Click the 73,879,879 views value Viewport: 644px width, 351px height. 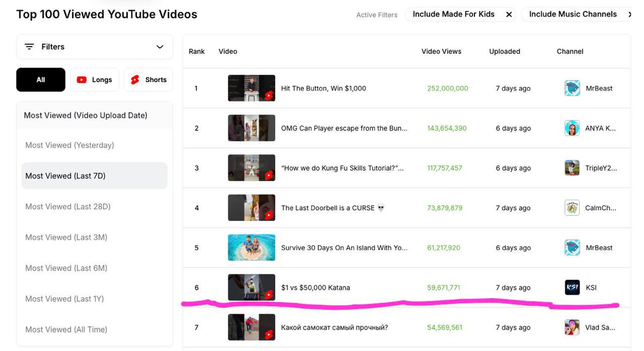coord(445,208)
